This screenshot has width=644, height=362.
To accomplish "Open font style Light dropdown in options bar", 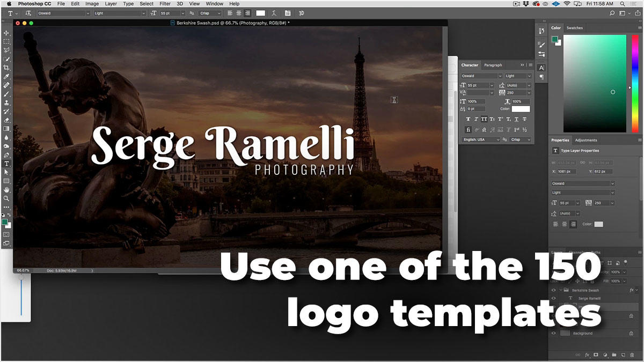I will pos(120,13).
